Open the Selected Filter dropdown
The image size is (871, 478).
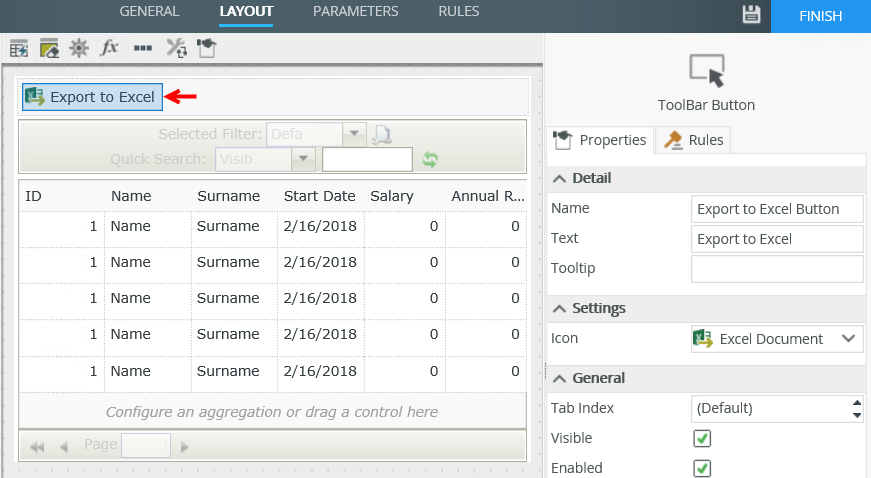pyautogui.click(x=354, y=134)
